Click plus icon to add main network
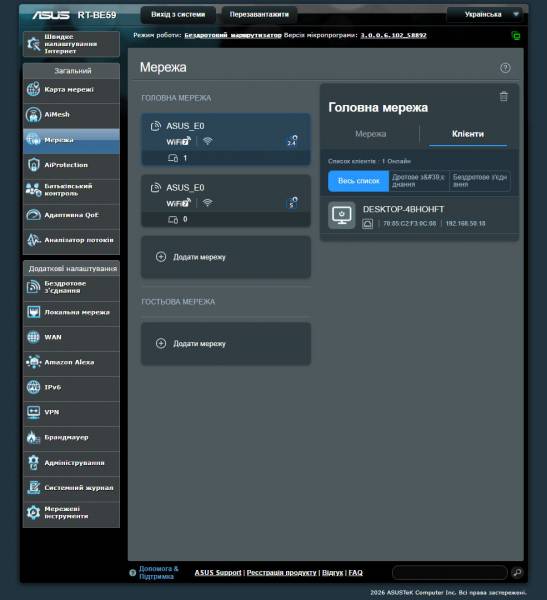The width and height of the screenshot is (547, 600). pyautogui.click(x=161, y=257)
